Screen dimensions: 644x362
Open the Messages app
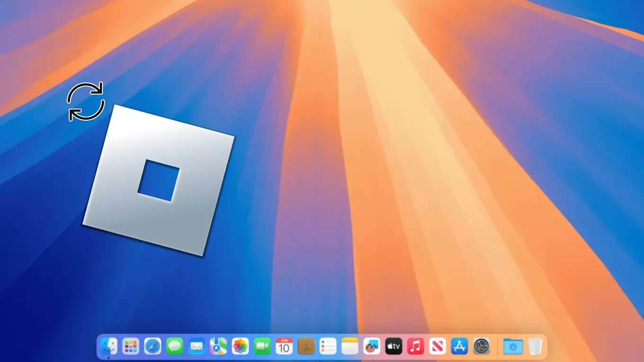click(x=175, y=346)
